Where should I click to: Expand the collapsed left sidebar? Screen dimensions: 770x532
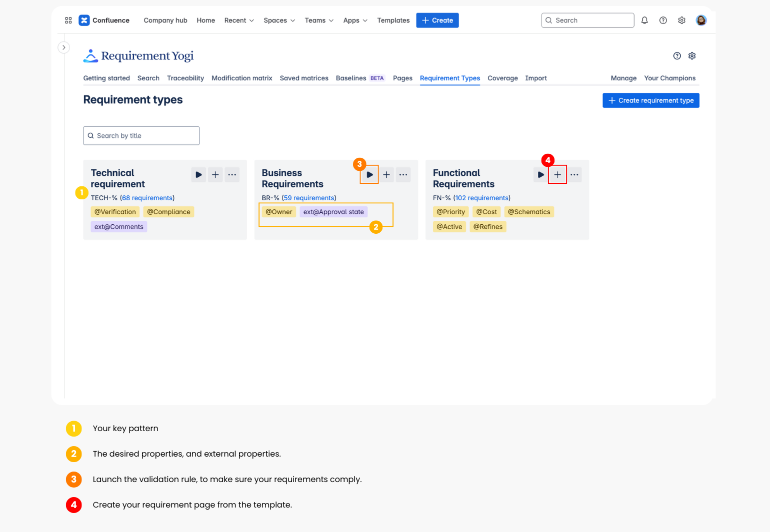click(x=63, y=47)
